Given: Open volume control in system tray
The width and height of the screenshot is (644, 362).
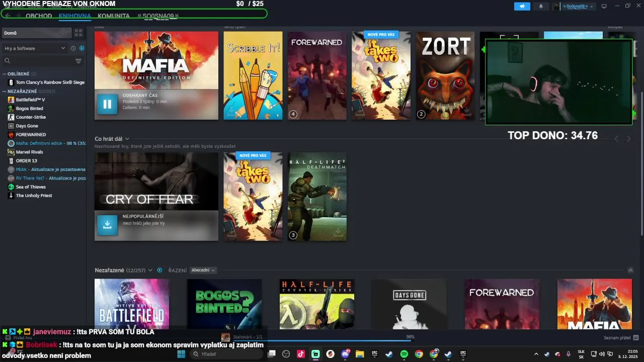Looking at the screenshot, I should [602, 354].
